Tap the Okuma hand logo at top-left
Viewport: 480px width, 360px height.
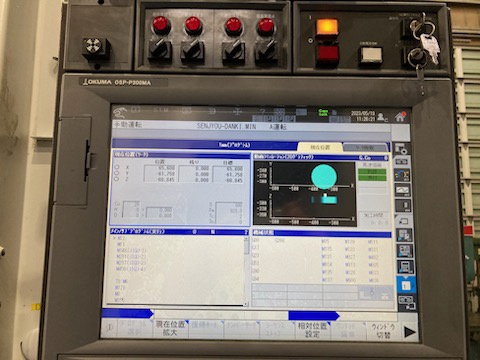pos(119,112)
